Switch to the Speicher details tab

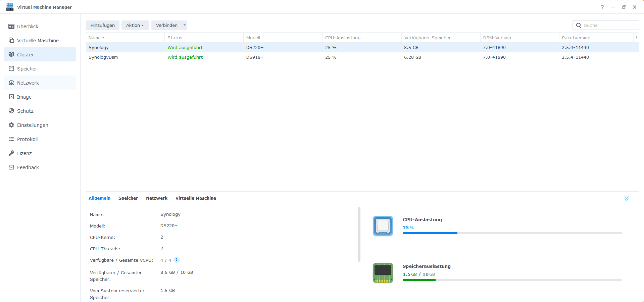(128, 198)
